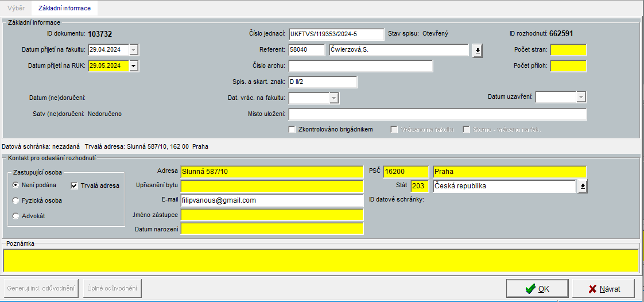Open the Dat. vrác. na fakultu dropdown
The width and height of the screenshot is (644, 302).
tap(334, 98)
